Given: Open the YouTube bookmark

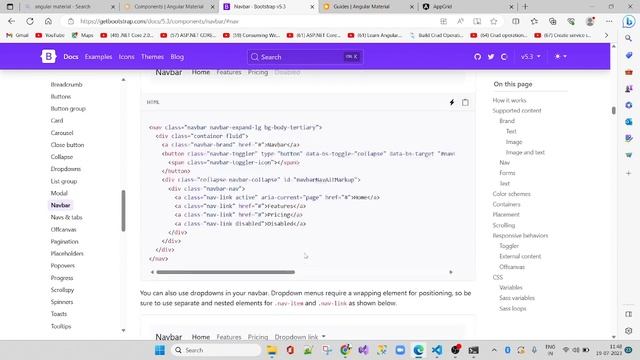Looking at the screenshot, I should pyautogui.click(x=50, y=36).
